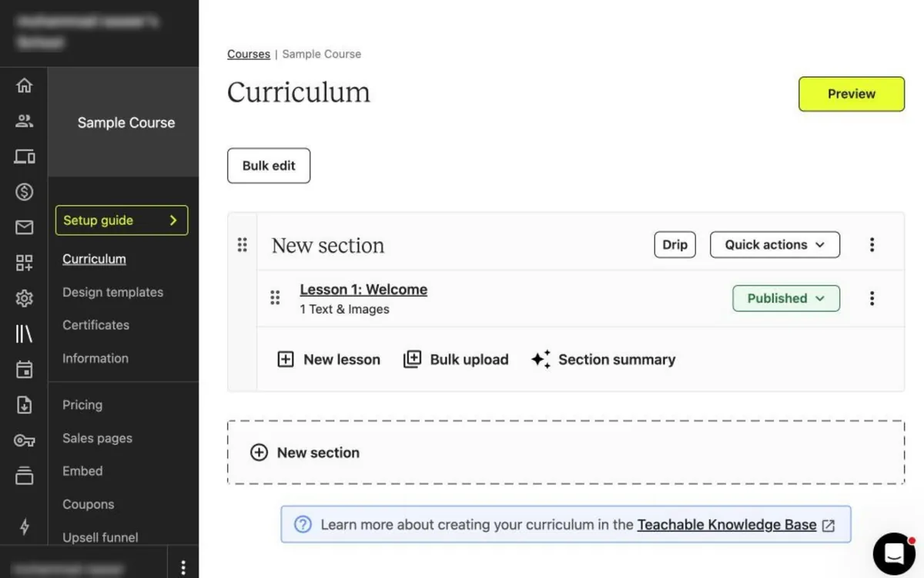
Task: Select Information in course menu
Action: (95, 358)
